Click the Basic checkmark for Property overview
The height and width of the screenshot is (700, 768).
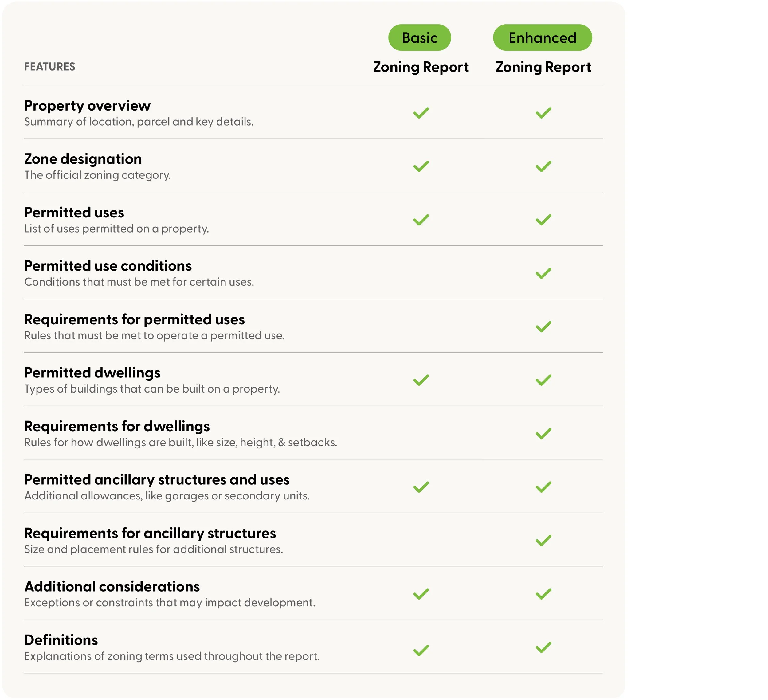(x=421, y=113)
